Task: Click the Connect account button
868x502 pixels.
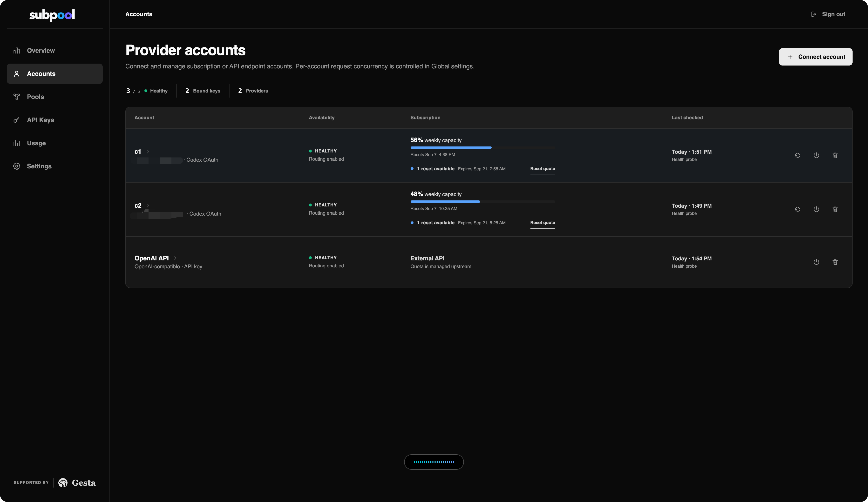Action: pyautogui.click(x=816, y=57)
